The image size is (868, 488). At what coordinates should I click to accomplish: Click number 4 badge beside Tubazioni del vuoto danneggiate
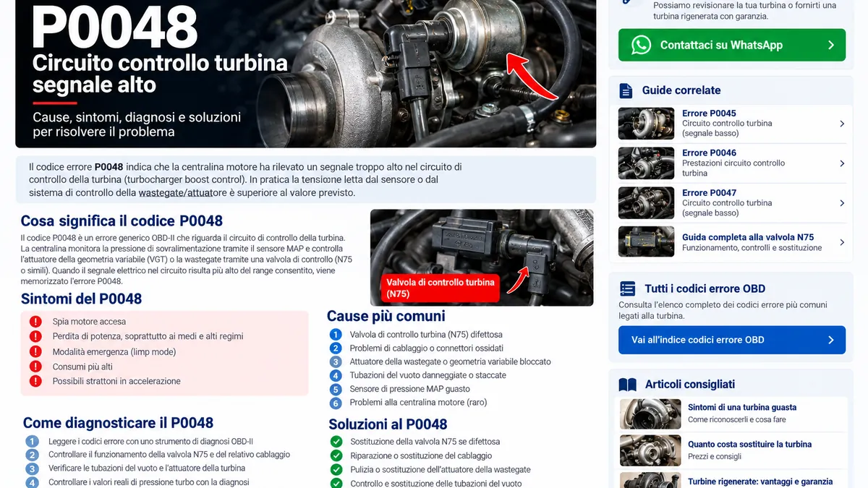[x=336, y=375]
